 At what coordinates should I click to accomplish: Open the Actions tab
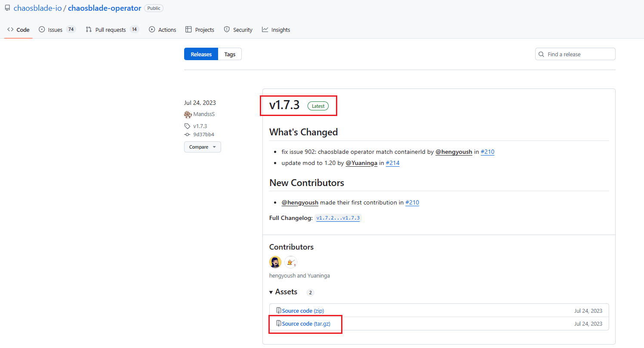163,30
